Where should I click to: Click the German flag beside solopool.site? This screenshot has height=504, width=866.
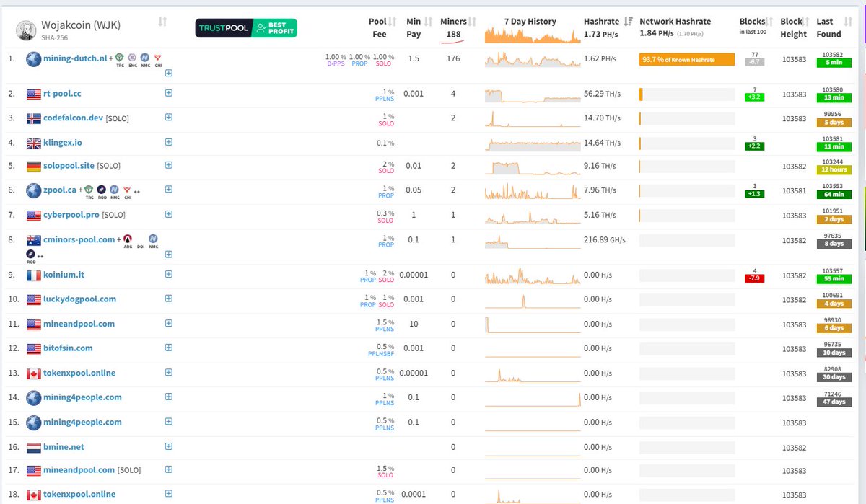click(x=33, y=166)
